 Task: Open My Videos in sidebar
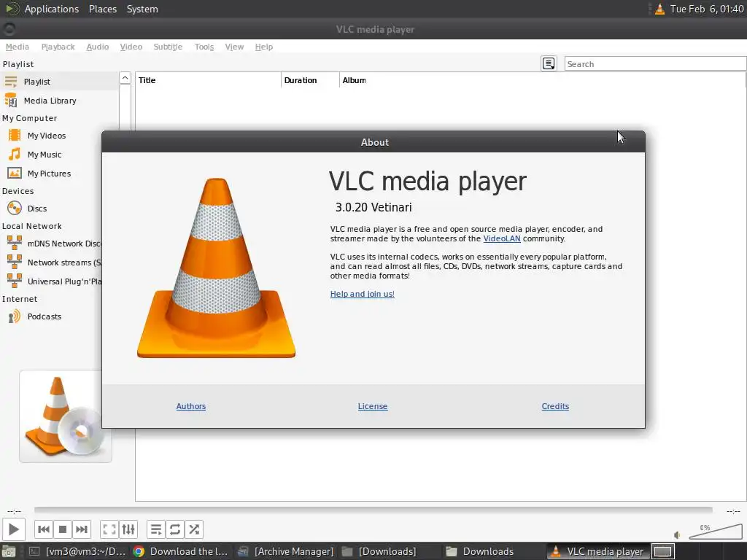tap(53, 135)
